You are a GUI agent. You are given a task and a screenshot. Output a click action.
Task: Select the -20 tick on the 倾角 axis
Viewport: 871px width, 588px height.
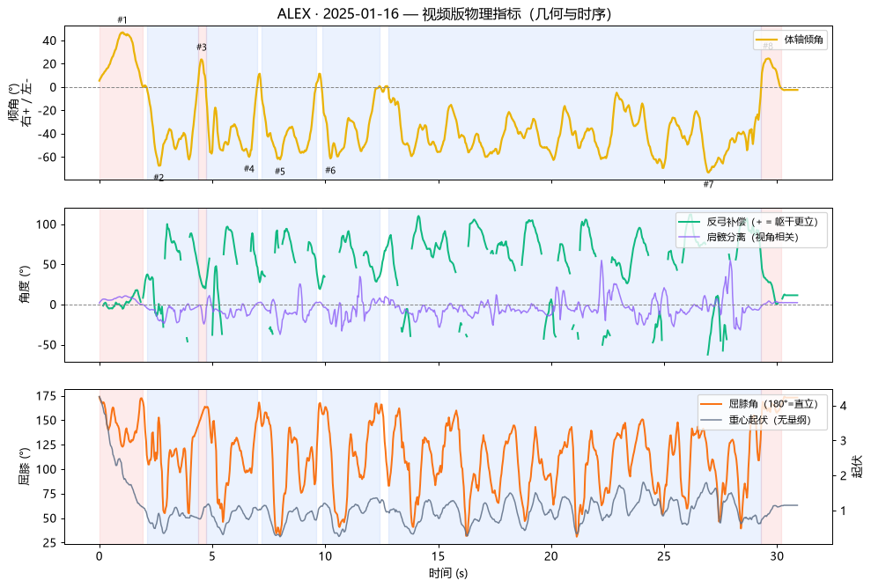(48, 111)
